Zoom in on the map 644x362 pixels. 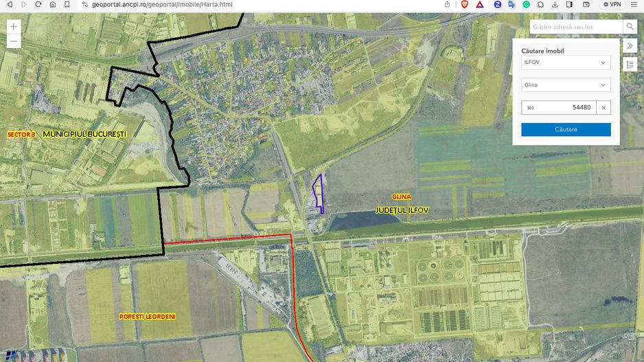click(14, 27)
